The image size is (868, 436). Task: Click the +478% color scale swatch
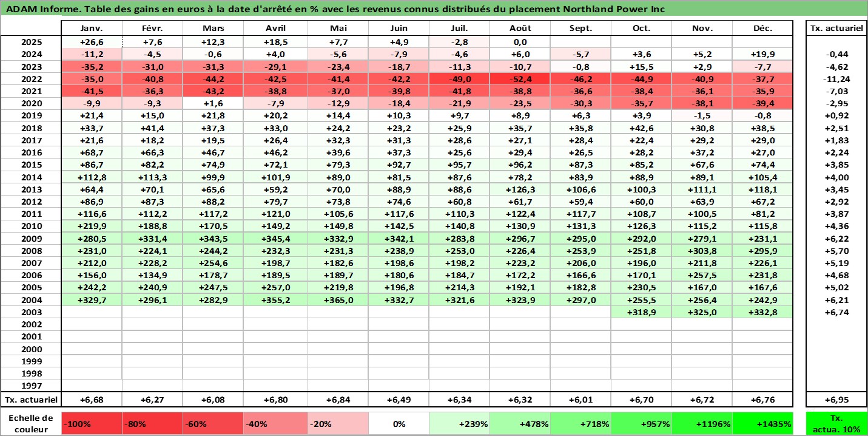pos(520,423)
